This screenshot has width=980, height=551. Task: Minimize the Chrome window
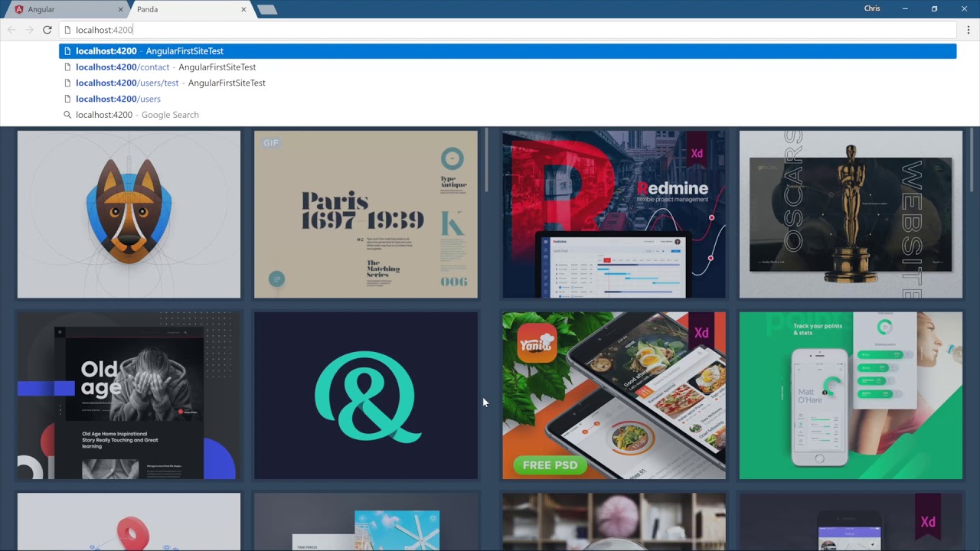905,8
